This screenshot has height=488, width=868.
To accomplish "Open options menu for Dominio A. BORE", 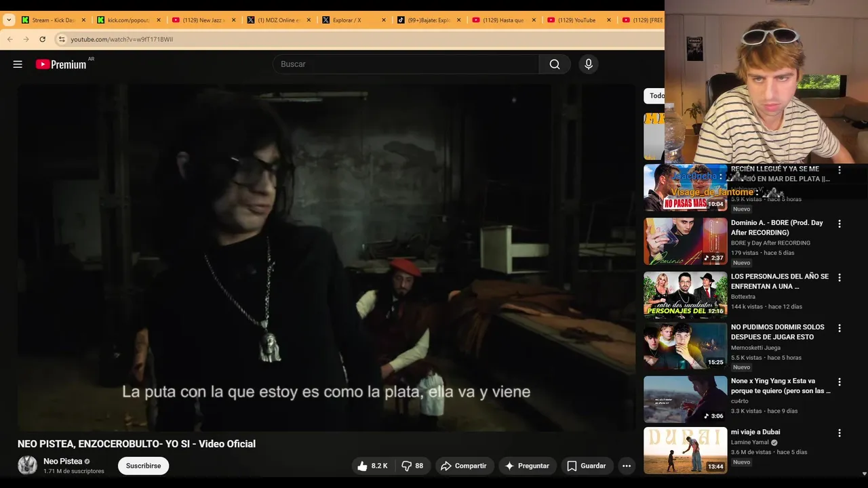I will tap(840, 224).
